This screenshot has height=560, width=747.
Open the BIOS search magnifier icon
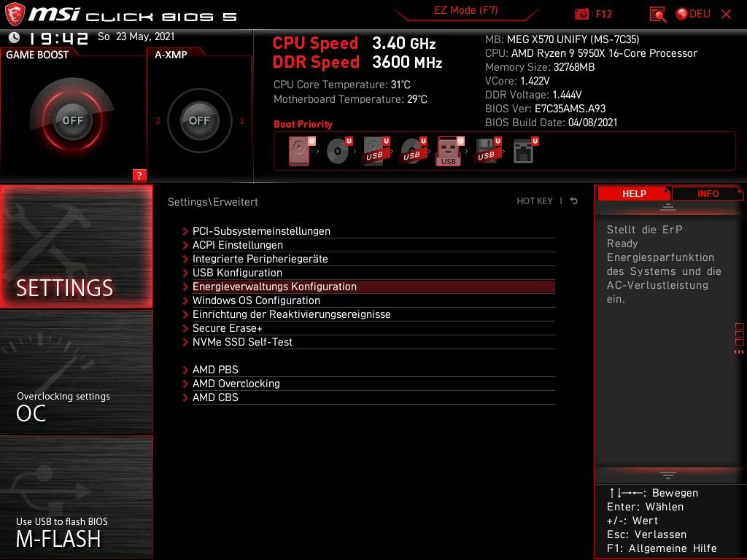coord(657,15)
